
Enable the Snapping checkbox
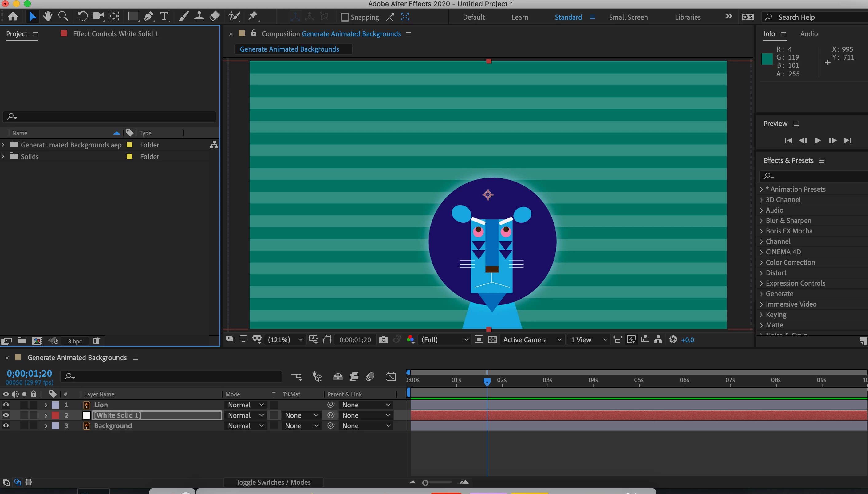(x=345, y=17)
